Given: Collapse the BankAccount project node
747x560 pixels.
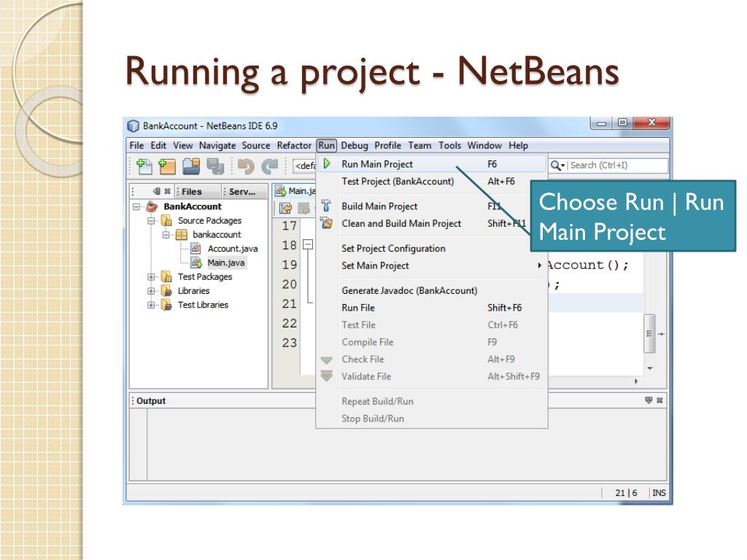Looking at the screenshot, I should point(136,206).
